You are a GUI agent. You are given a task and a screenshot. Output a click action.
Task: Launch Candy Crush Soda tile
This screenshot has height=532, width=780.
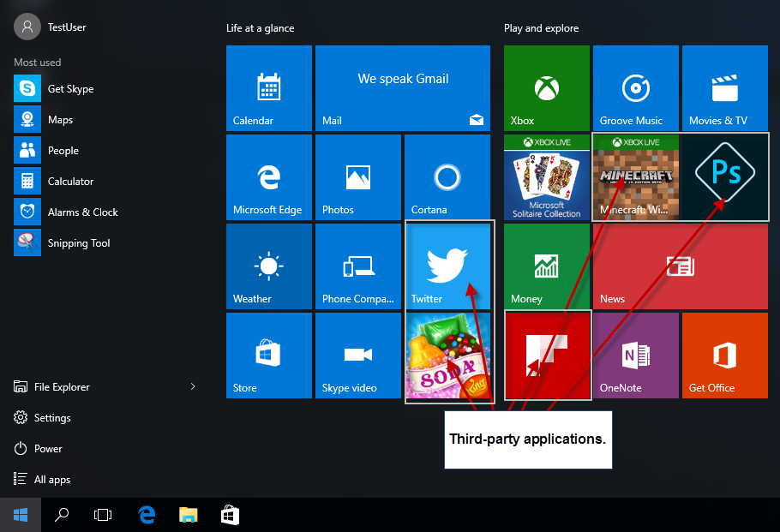pyautogui.click(x=447, y=355)
